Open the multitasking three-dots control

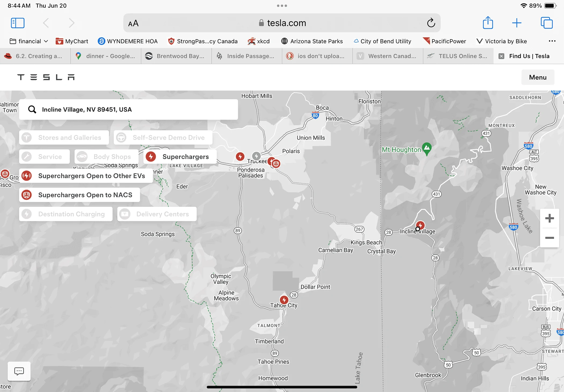point(282,6)
